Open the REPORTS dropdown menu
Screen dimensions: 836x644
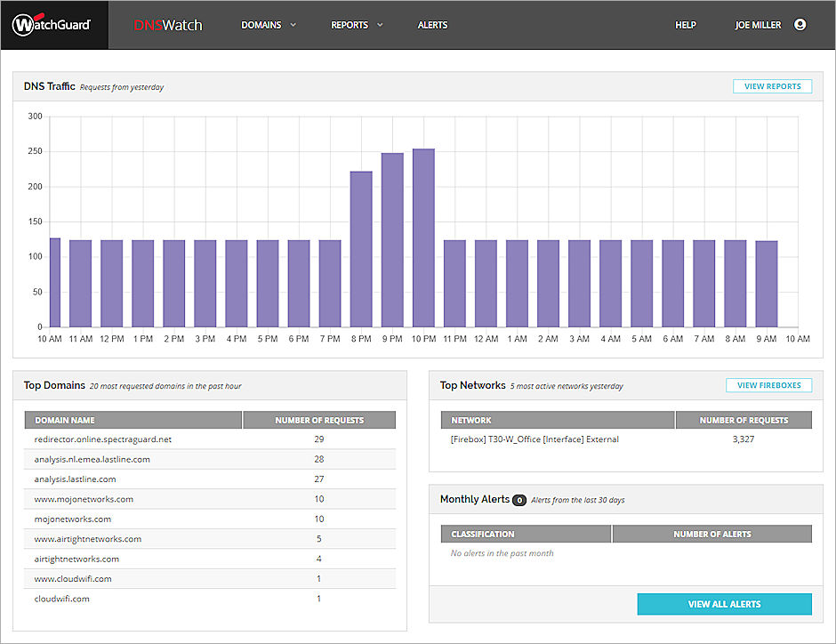coord(350,24)
